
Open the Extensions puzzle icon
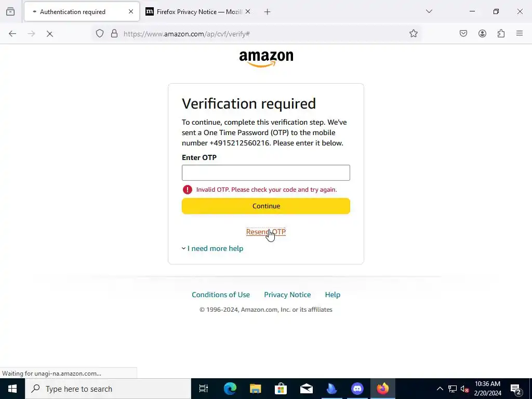(501, 33)
